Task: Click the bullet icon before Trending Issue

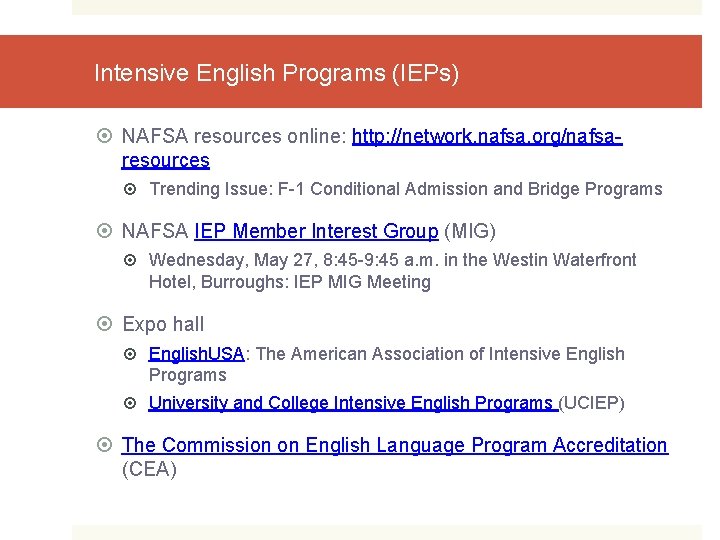Action: point(134,189)
